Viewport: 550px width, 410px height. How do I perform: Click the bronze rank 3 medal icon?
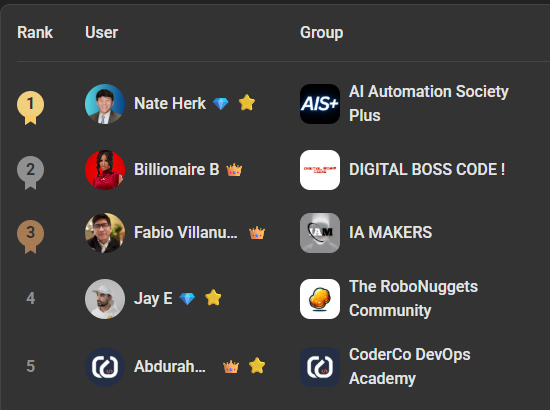coord(31,236)
